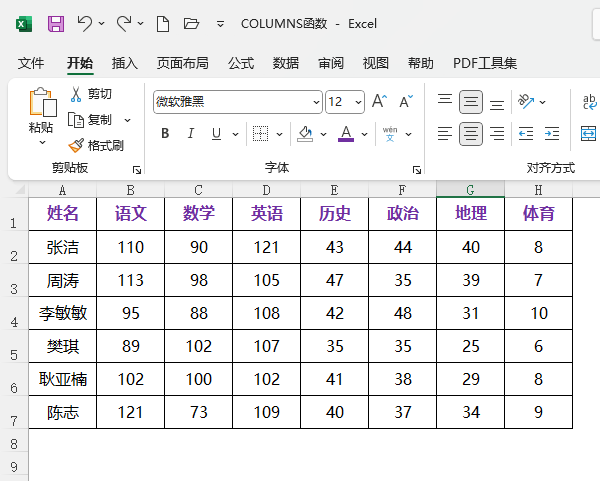The image size is (600, 481).
Task: Open clipboard group dialog launcher
Action: (137, 170)
